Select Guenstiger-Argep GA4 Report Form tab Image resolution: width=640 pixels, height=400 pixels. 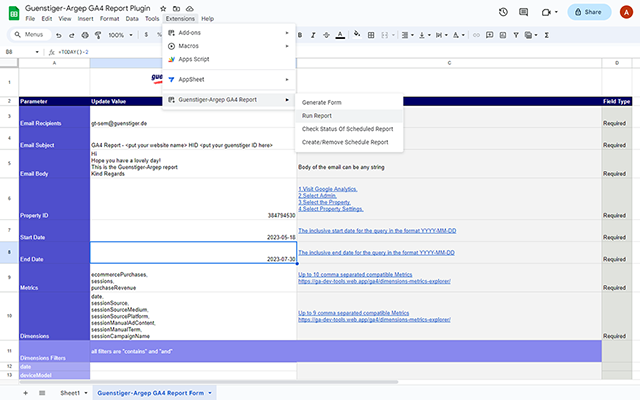(x=150, y=393)
